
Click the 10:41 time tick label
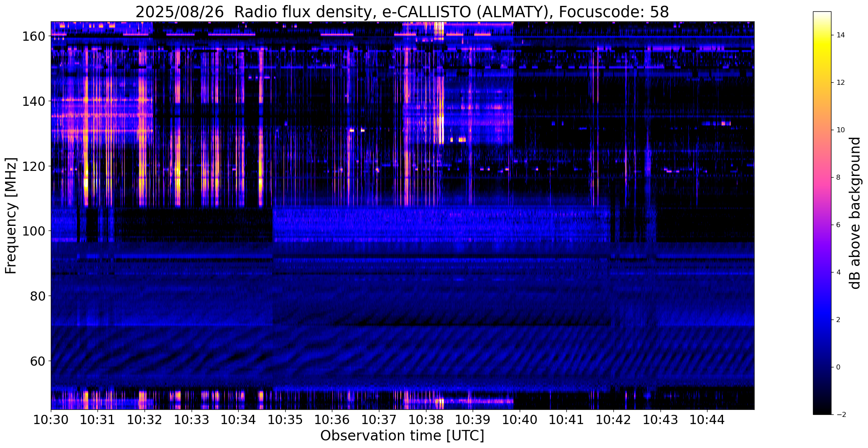click(x=567, y=419)
